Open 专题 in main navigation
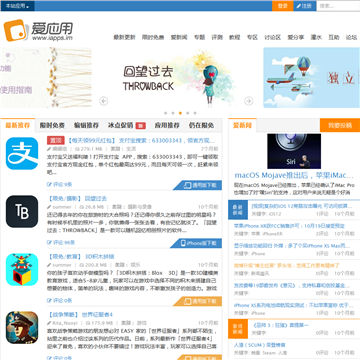The height and width of the screenshot is (360, 360). click(200, 37)
